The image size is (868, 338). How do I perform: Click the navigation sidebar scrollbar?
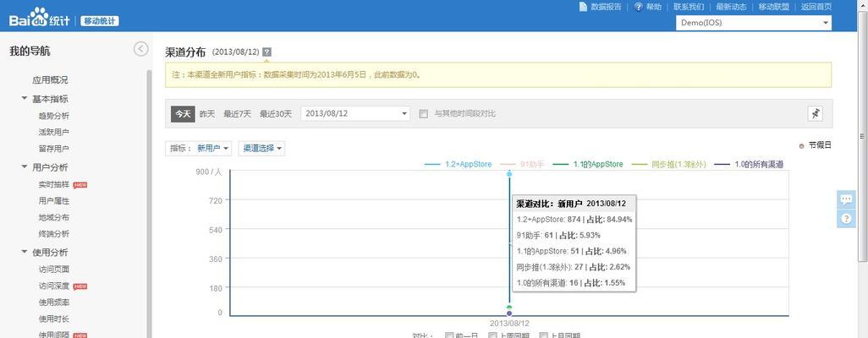coord(149,204)
